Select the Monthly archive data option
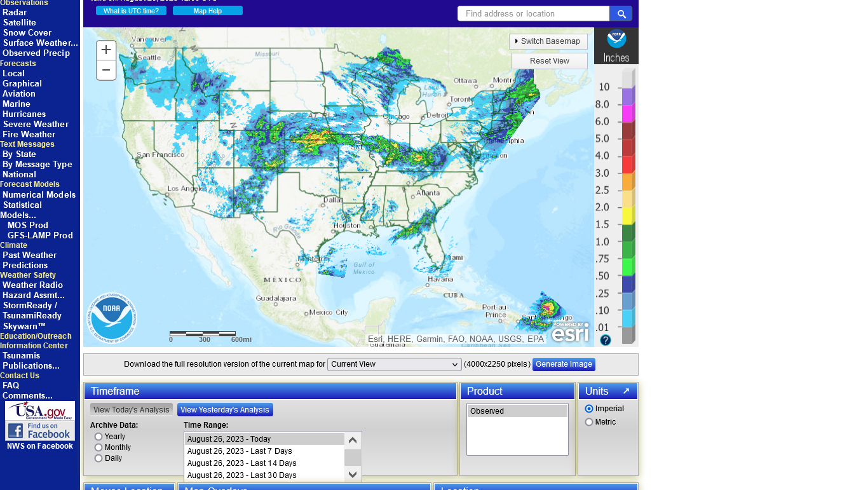Screen dimensions: 868x490 coord(98,447)
